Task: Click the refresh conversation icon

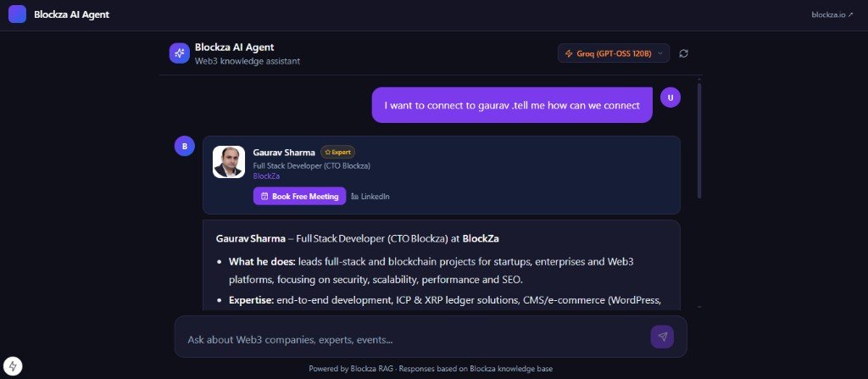Action: (684, 53)
